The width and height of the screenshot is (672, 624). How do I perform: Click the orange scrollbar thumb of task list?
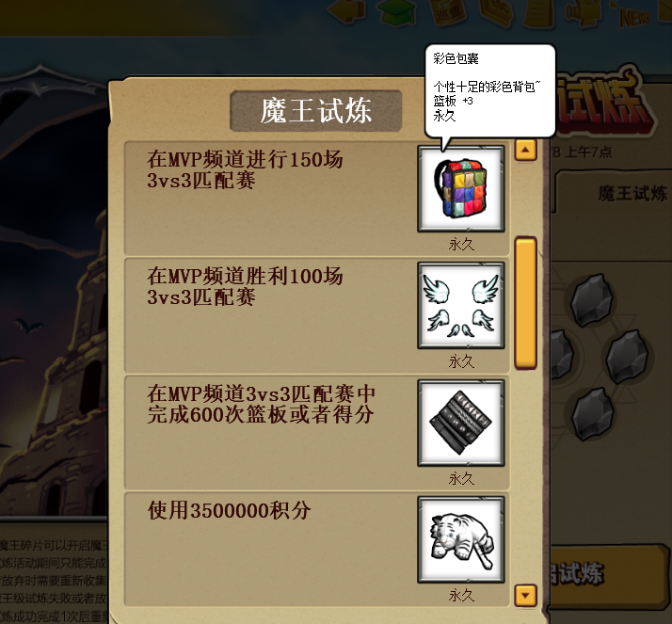click(526, 302)
